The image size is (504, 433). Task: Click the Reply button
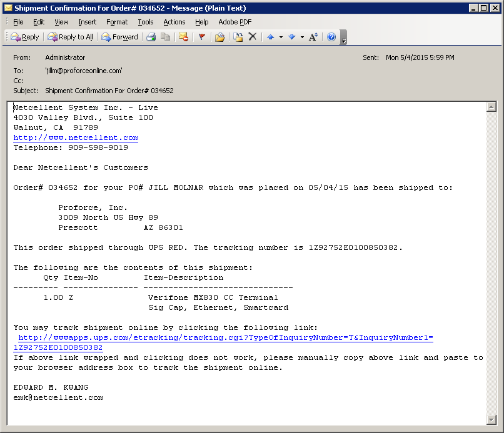(x=25, y=37)
